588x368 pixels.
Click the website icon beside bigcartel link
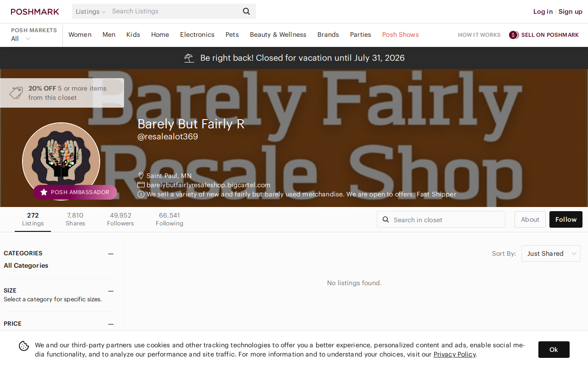click(x=141, y=185)
